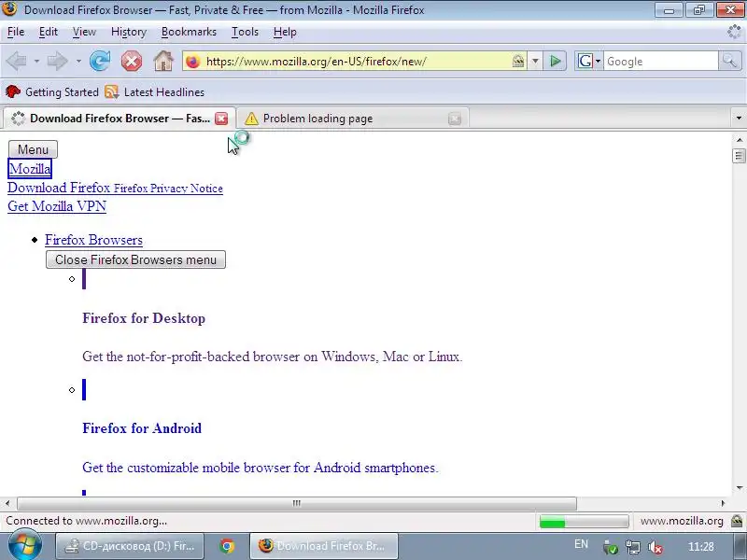Focus the Google search field
The height and width of the screenshot is (560, 747).
[x=661, y=62]
